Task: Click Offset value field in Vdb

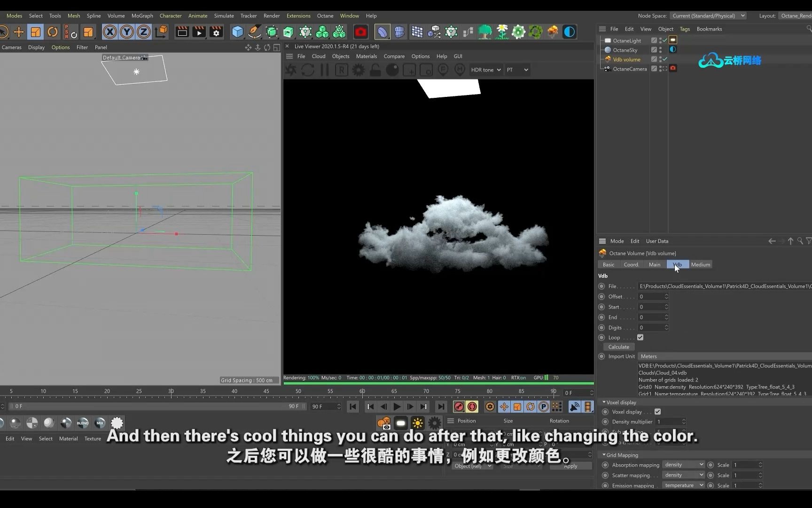Action: click(653, 297)
